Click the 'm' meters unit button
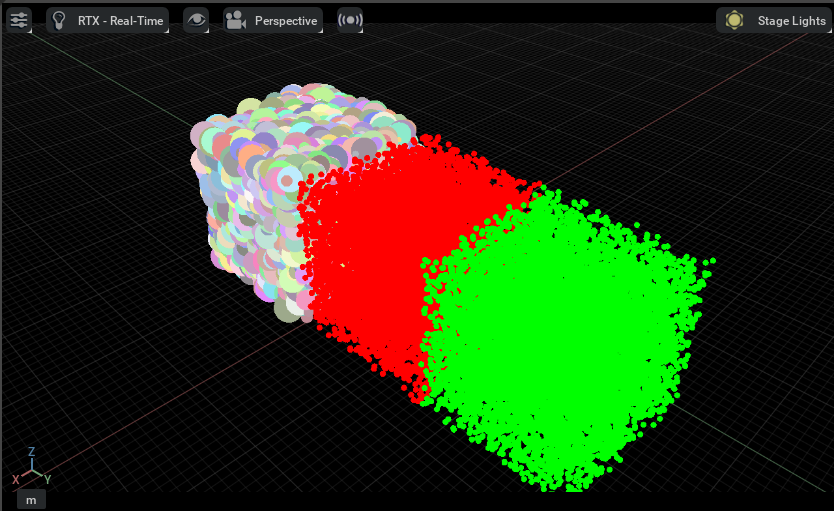 coord(31,499)
